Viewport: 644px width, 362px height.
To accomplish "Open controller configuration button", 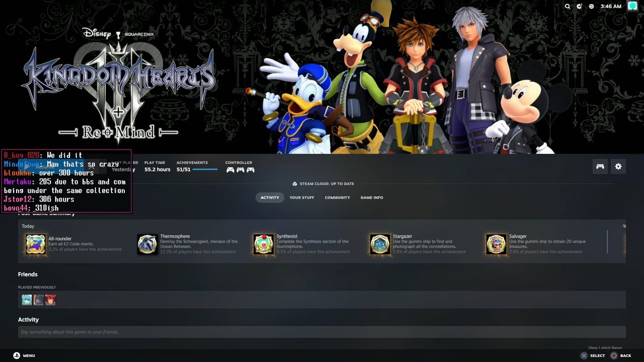I will click(x=600, y=166).
